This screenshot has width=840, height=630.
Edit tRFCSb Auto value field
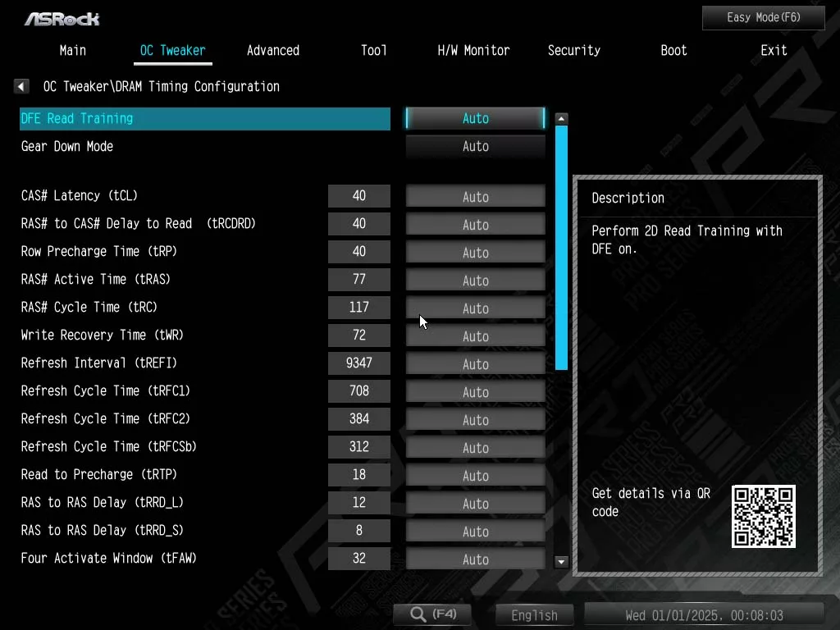tap(475, 447)
